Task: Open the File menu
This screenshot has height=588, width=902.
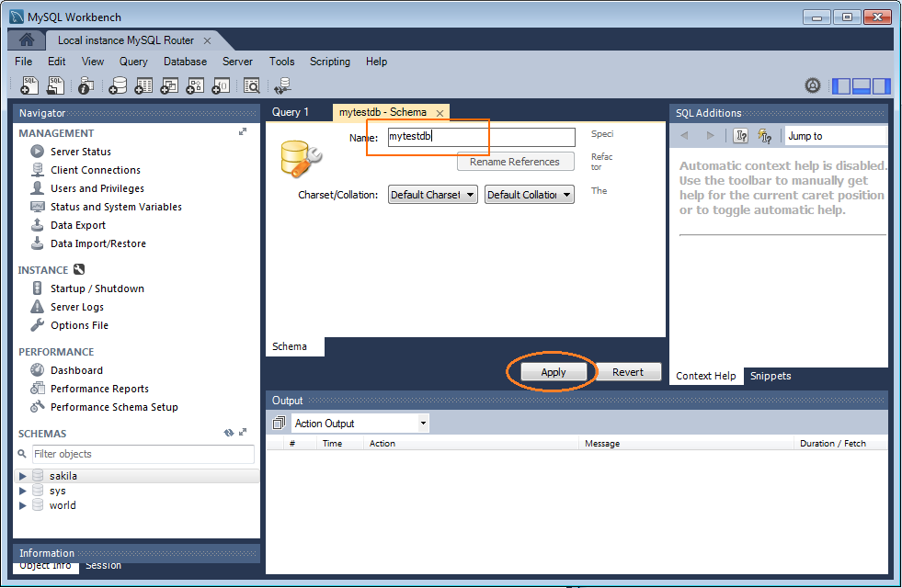Action: coord(24,62)
